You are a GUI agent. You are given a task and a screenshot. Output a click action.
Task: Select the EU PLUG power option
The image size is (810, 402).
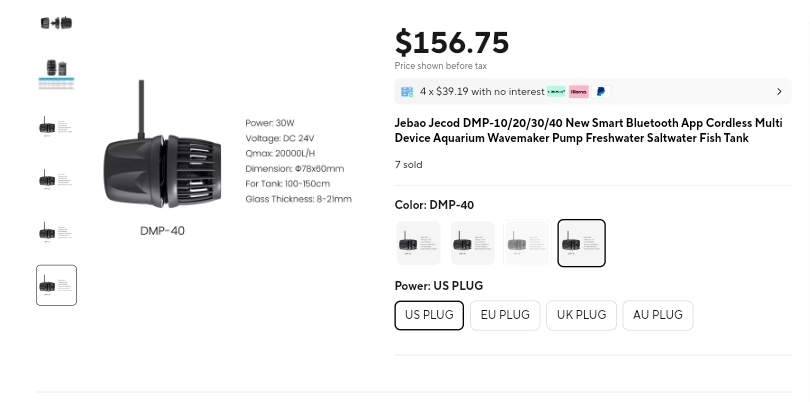[505, 315]
